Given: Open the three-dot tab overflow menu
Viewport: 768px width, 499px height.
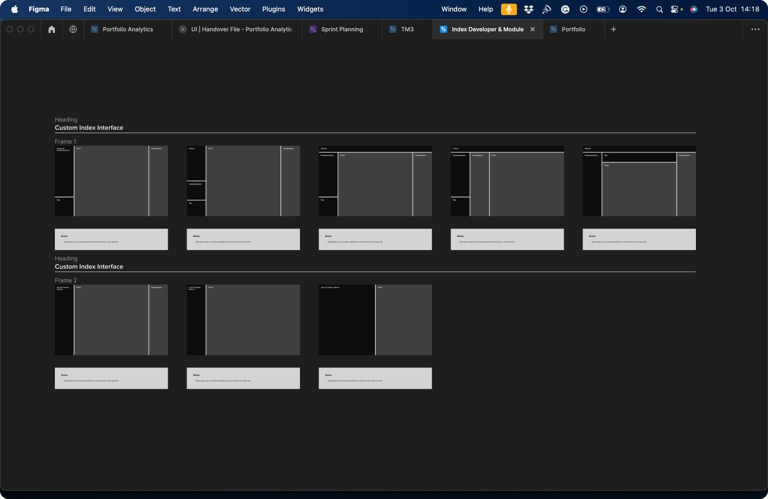Looking at the screenshot, I should tap(755, 30).
